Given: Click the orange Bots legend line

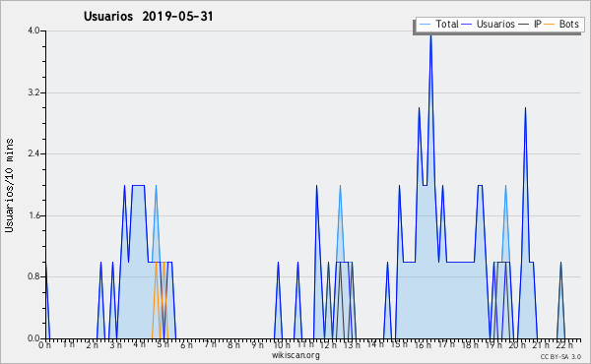Looking at the screenshot, I should coord(550,24).
